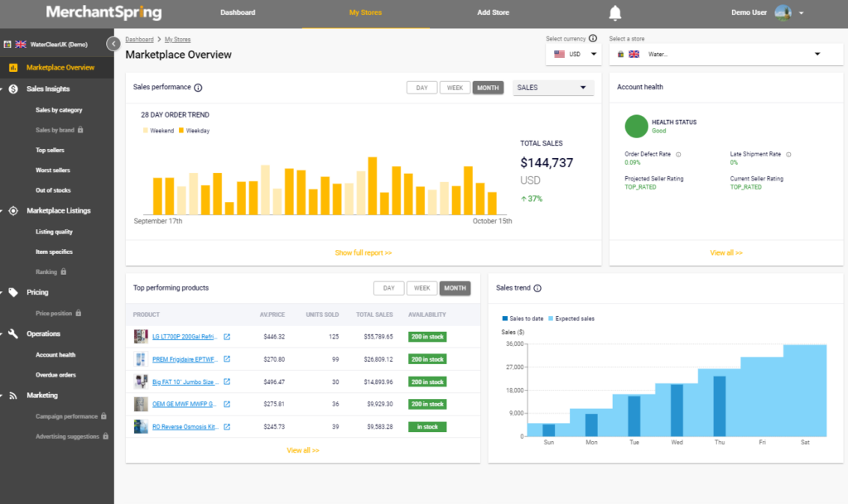Click the Demo User avatar

pos(783,12)
